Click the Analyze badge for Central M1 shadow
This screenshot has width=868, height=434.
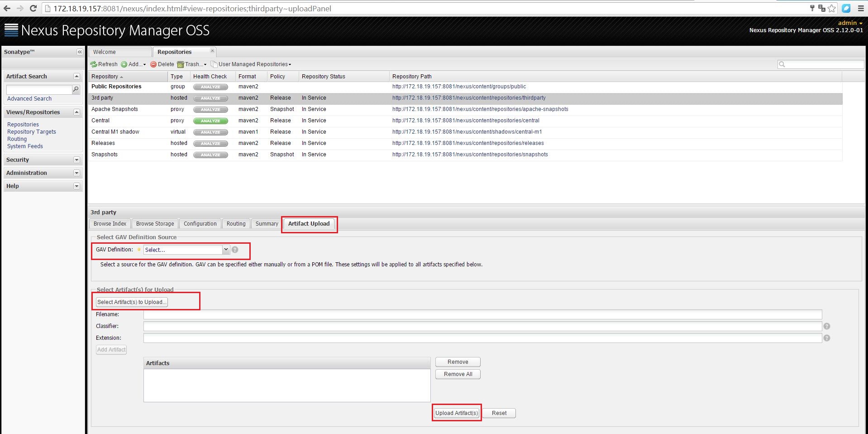pos(210,132)
